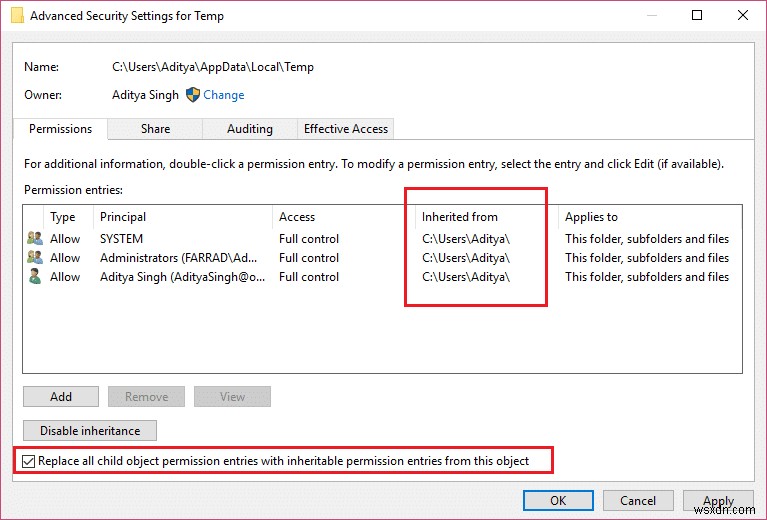Click the UAC shield icon beside Change

coord(193,95)
